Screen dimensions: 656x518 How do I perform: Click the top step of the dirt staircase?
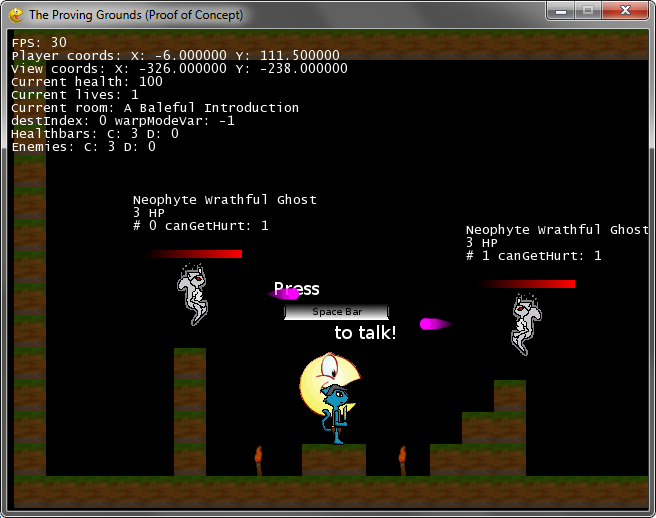510,396
